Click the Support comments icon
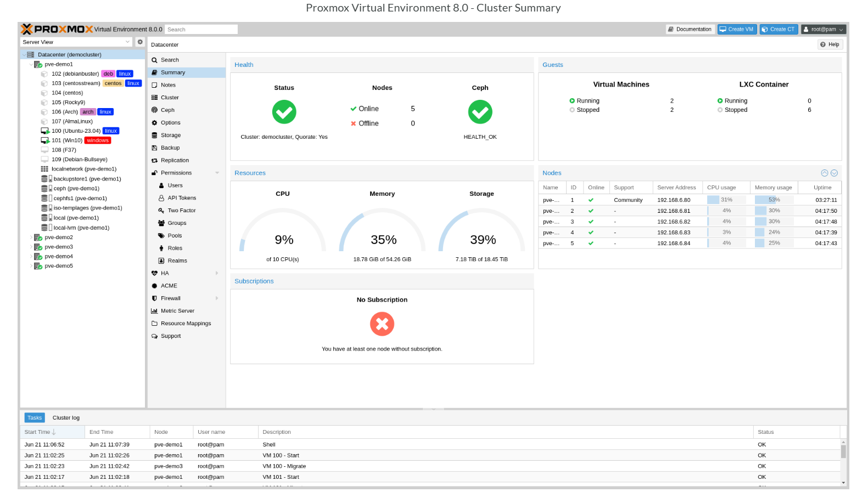This screenshot has height=492, width=868. (x=154, y=336)
